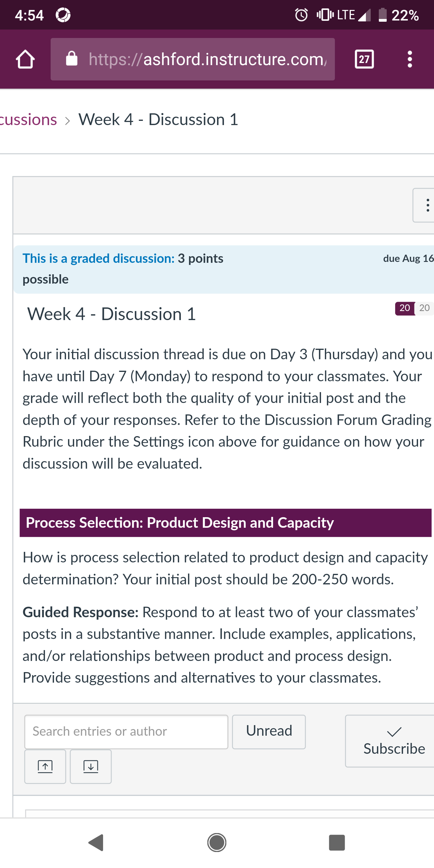
Task: Open the browser three-dot overflow menu
Action: [410, 59]
